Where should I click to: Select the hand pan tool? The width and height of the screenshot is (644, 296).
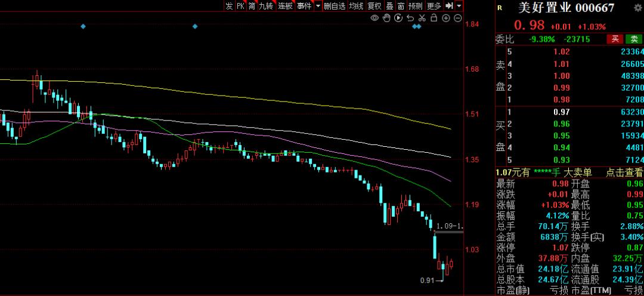coord(386,18)
